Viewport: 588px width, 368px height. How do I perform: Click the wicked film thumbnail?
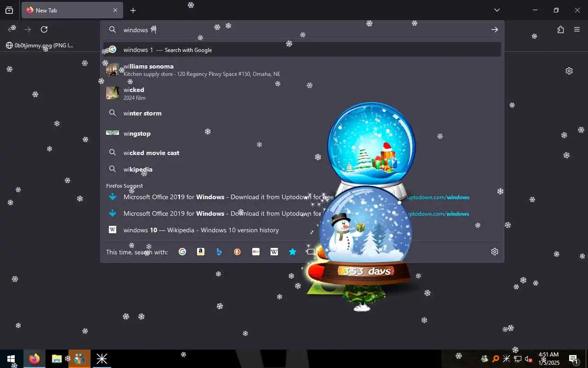point(113,93)
